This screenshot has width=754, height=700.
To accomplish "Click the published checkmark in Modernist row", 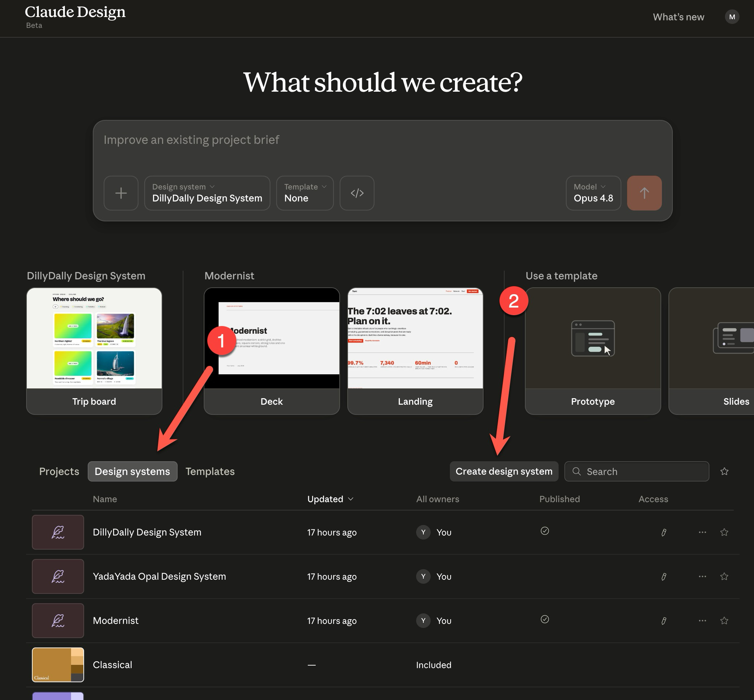I will pyautogui.click(x=545, y=619).
